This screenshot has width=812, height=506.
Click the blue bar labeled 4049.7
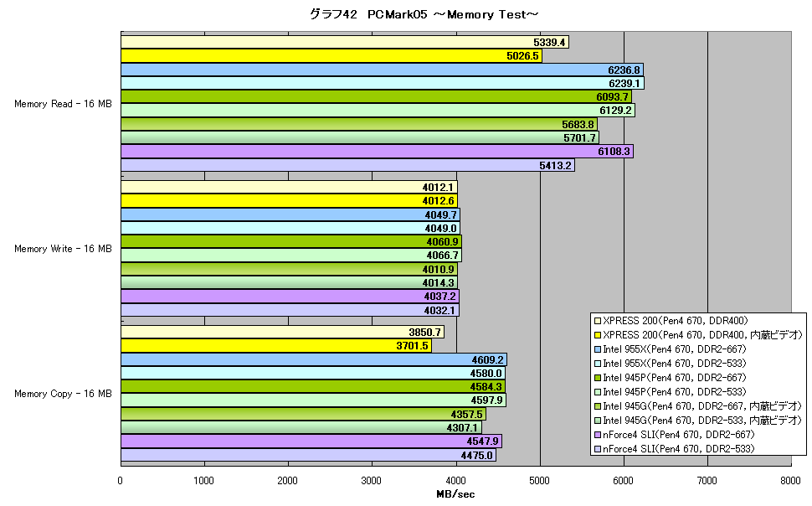point(290,214)
